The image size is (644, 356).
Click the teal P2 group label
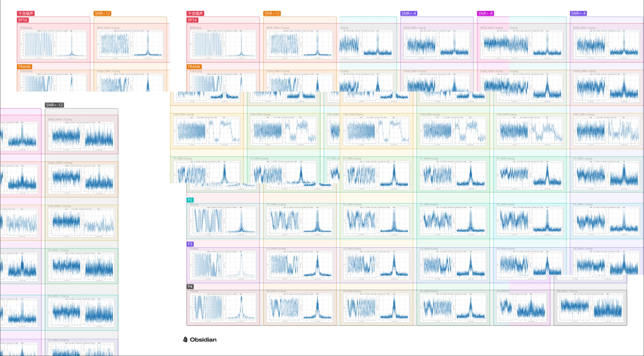point(190,200)
